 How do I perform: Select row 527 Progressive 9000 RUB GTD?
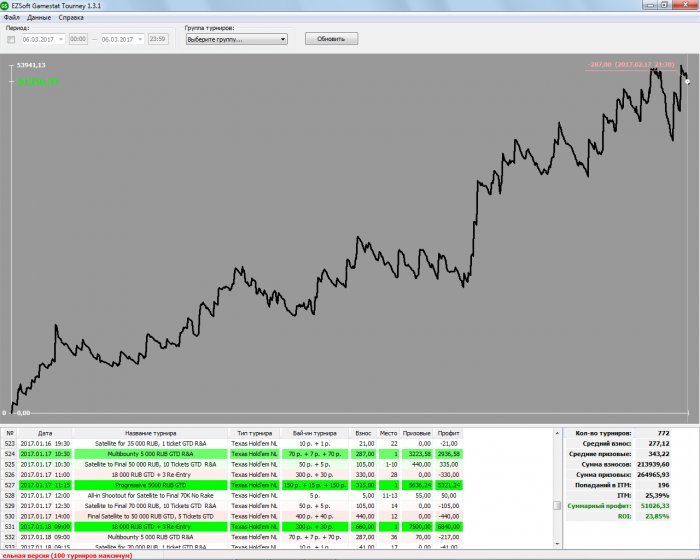pyautogui.click(x=144, y=483)
